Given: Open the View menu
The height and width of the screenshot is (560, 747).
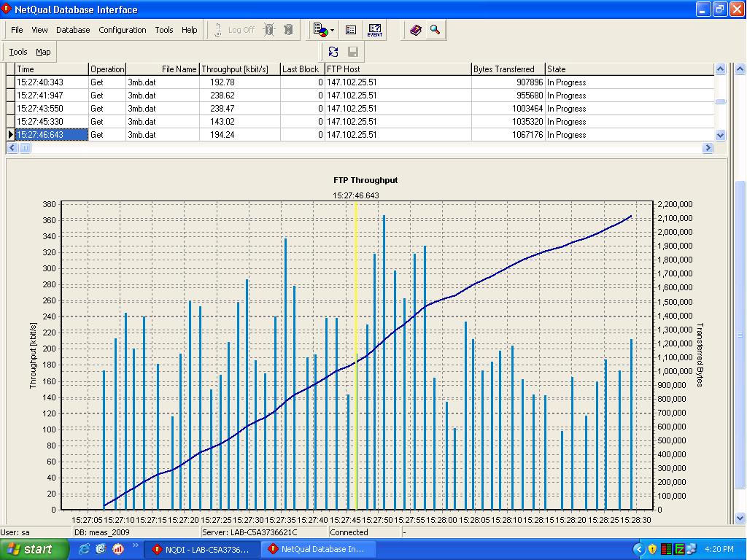Looking at the screenshot, I should 39,30.
